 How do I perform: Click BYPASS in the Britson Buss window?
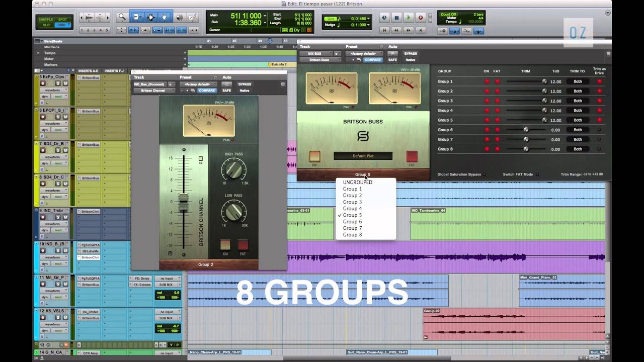point(411,53)
